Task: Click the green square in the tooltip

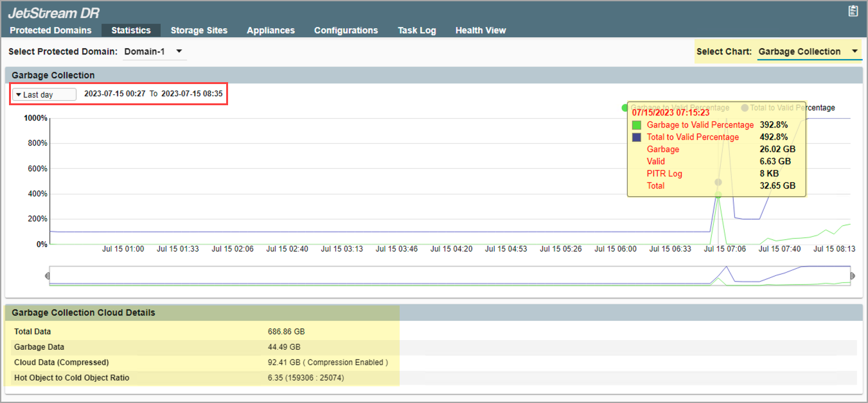Action: pyautogui.click(x=637, y=125)
